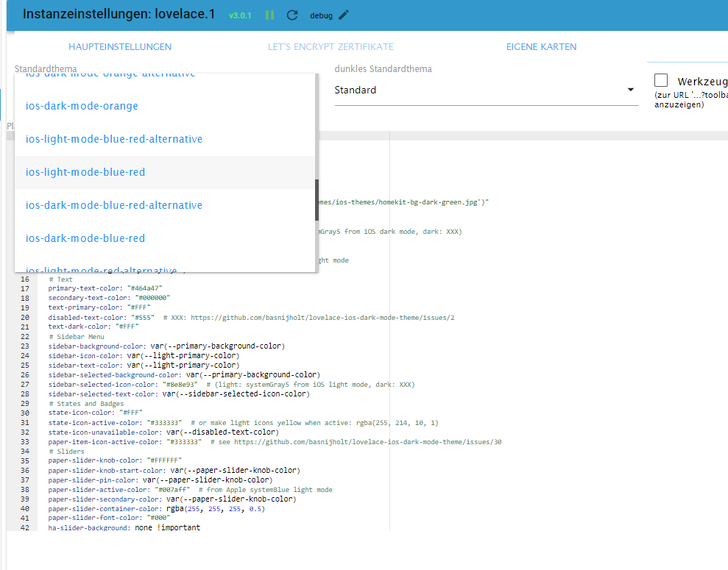
Task: Enable the Werkzeug checkbox
Action: (x=661, y=81)
